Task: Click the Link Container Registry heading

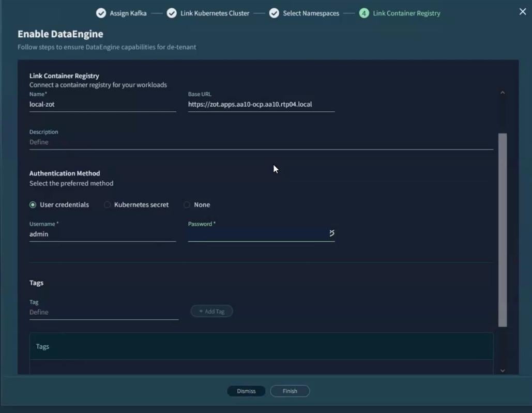Action: tap(64, 76)
